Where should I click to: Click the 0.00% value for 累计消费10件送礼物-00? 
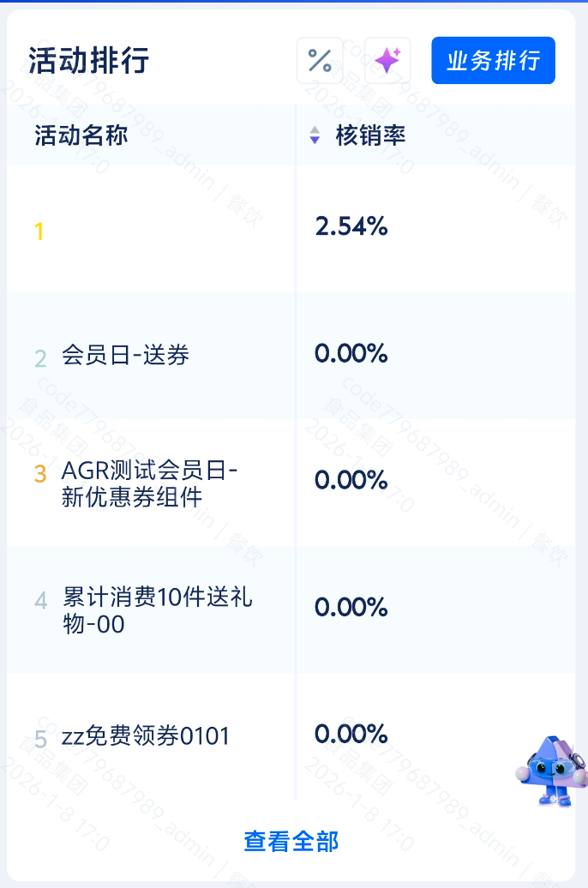[x=351, y=607]
